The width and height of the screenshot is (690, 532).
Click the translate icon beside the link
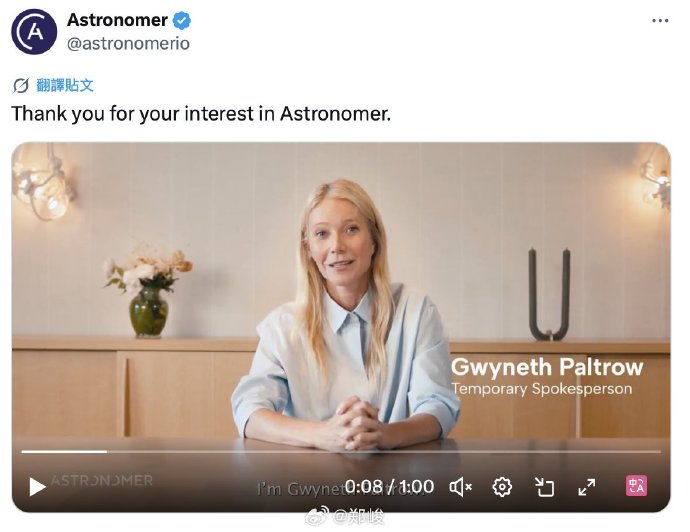[x=21, y=85]
